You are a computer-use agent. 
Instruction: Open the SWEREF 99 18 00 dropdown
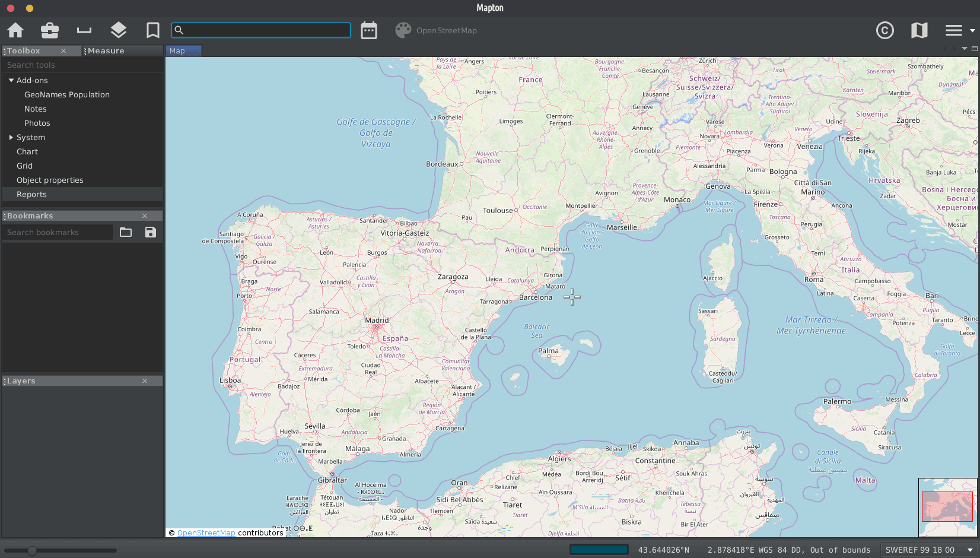(928, 550)
